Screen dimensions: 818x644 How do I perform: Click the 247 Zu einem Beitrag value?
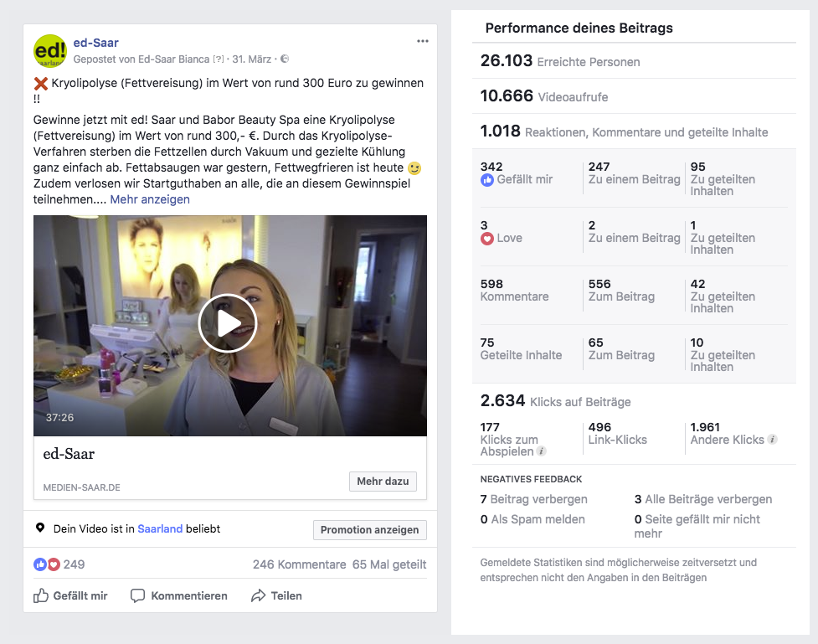(635, 173)
